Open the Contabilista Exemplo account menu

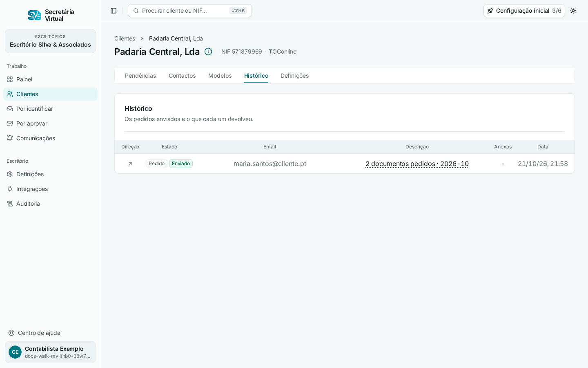click(50, 352)
